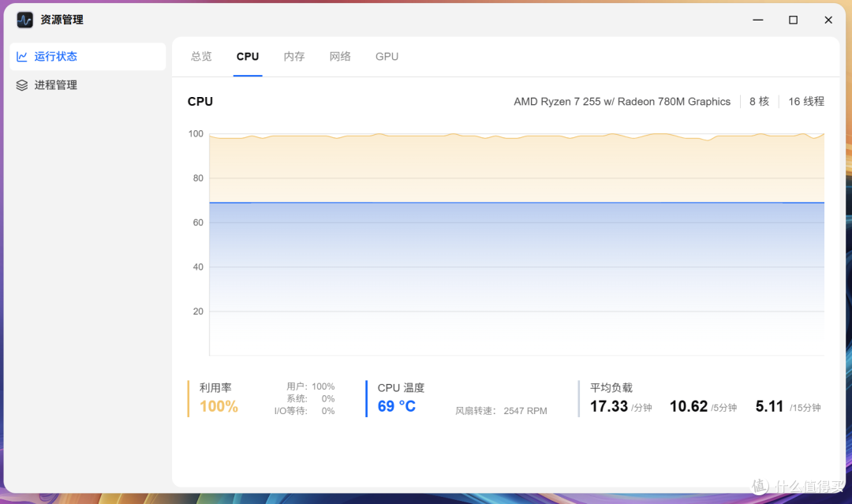Click the 100 label on chart axis
This screenshot has height=504, width=852.
click(196, 133)
